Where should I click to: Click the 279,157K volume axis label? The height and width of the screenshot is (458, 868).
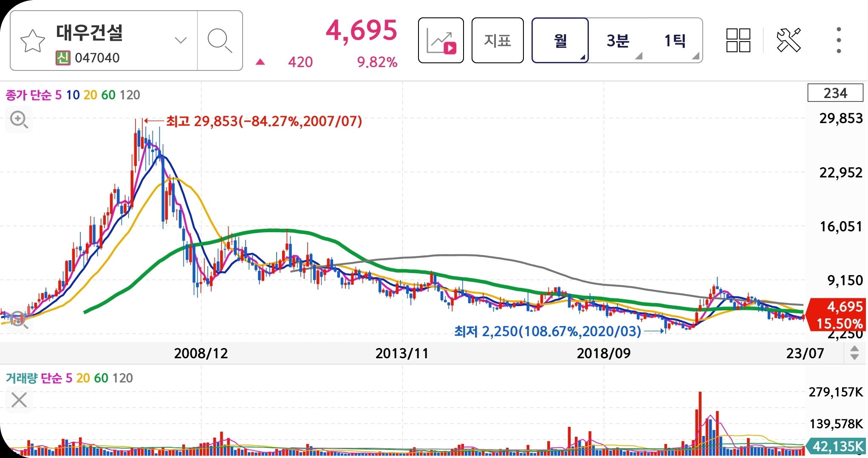[836, 392]
